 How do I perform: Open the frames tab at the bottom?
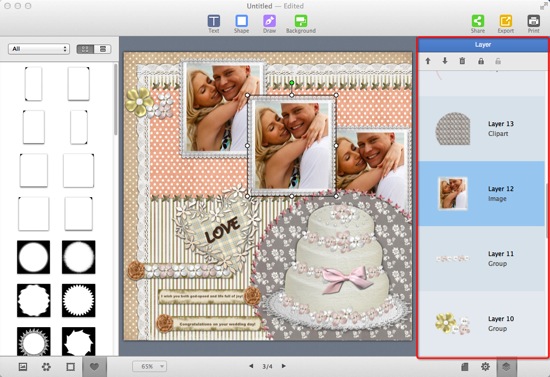(71, 367)
